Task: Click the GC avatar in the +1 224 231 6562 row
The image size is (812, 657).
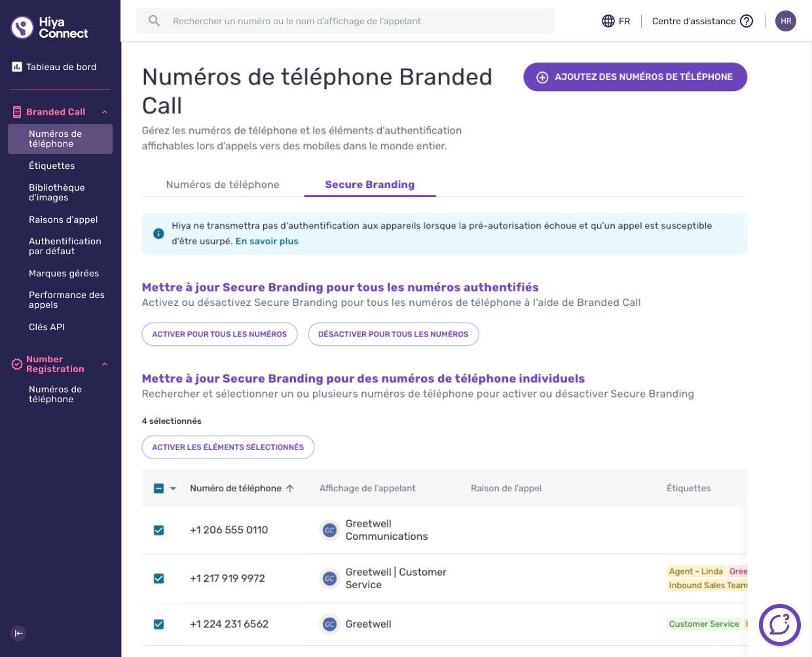Action: point(329,624)
